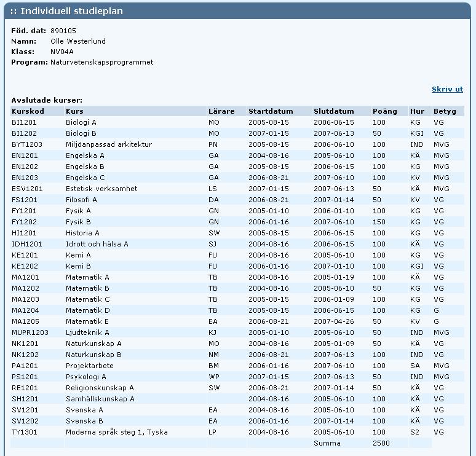Select course code MUPR1203
The image size is (476, 456).
(30, 332)
